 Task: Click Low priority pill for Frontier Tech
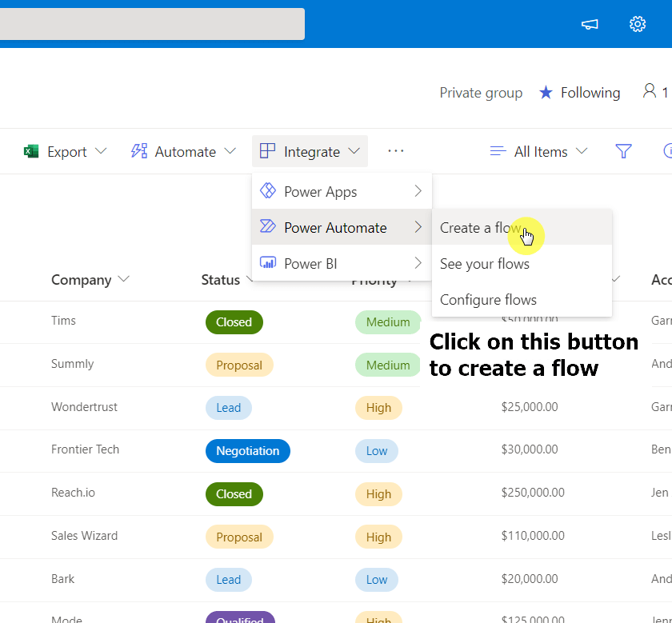point(376,451)
